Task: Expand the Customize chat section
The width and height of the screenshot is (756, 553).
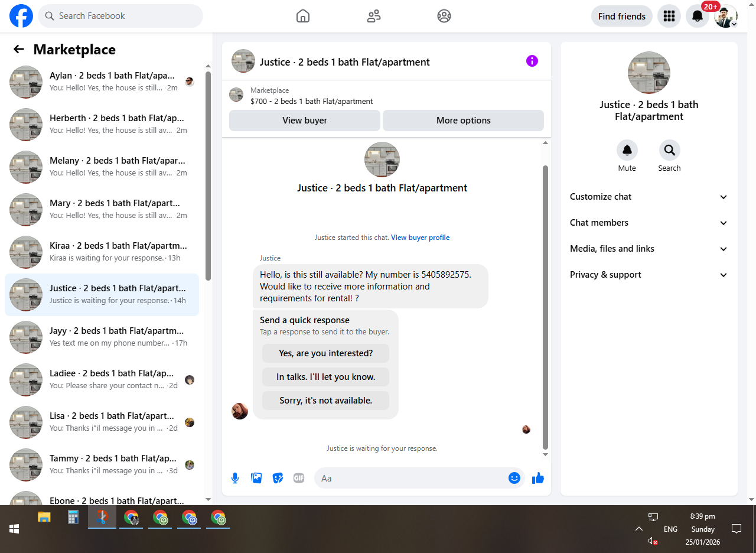Action: pos(649,197)
